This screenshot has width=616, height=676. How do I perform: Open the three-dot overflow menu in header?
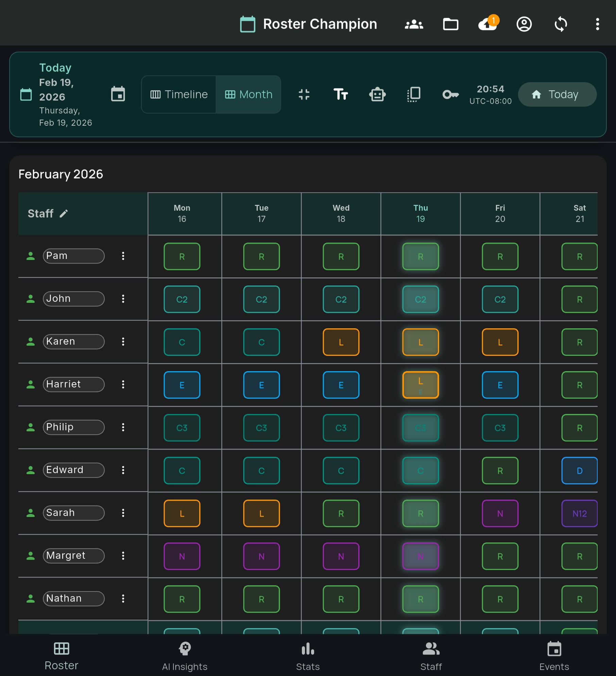pos(597,24)
